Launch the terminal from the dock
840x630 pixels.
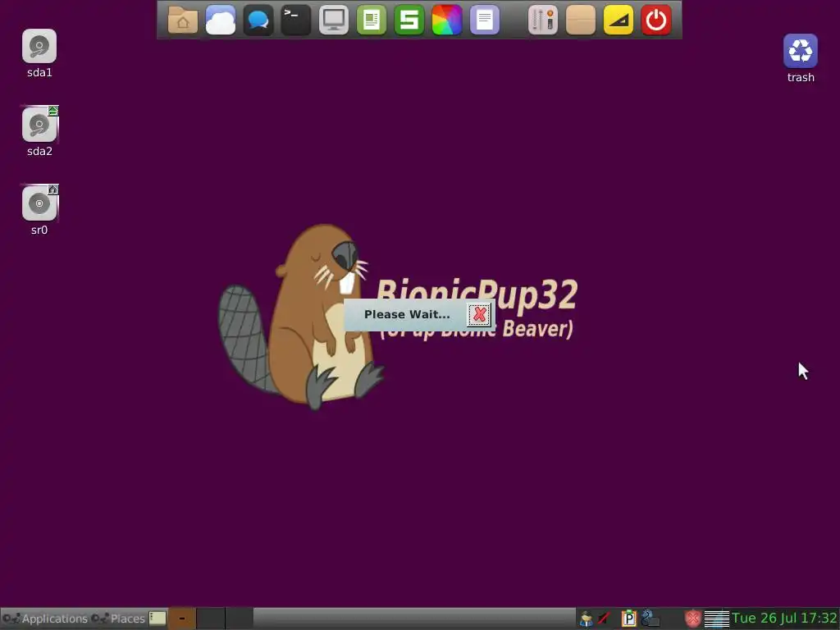pos(295,21)
